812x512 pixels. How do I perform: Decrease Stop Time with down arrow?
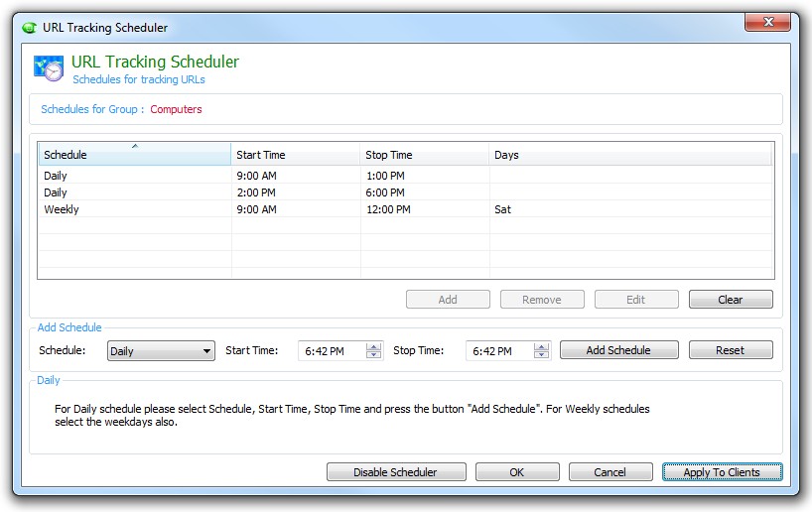click(x=541, y=355)
